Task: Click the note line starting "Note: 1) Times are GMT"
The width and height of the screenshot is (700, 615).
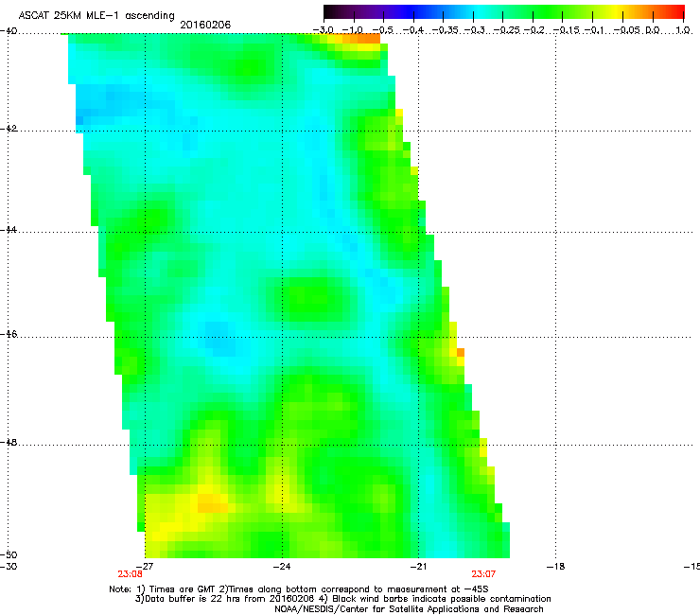Action: point(299,589)
